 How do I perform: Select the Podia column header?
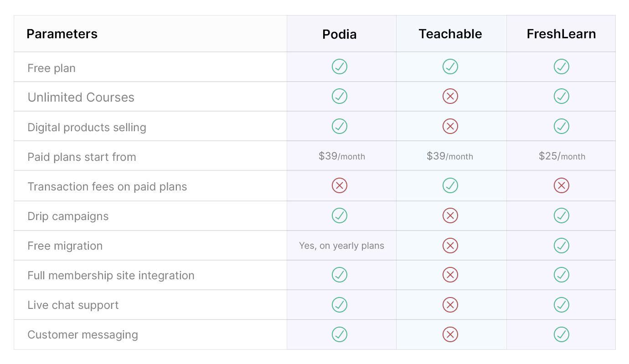click(340, 34)
